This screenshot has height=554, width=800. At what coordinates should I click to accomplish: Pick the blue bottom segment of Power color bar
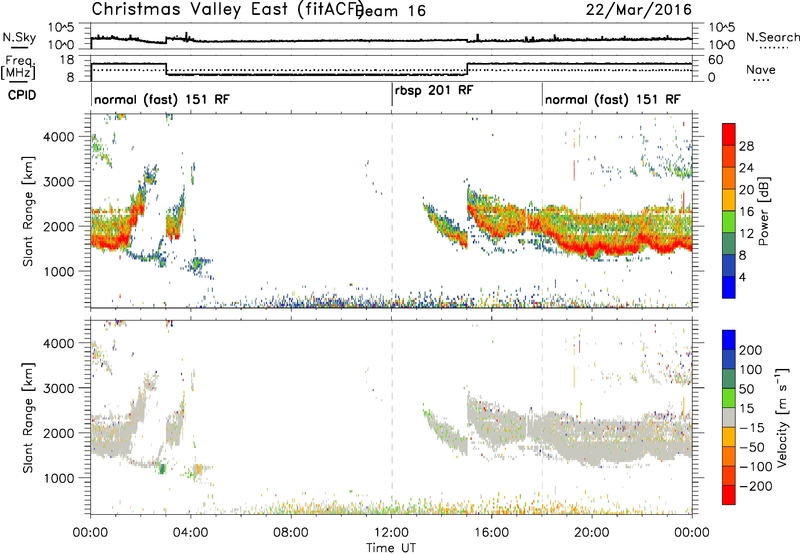click(729, 287)
